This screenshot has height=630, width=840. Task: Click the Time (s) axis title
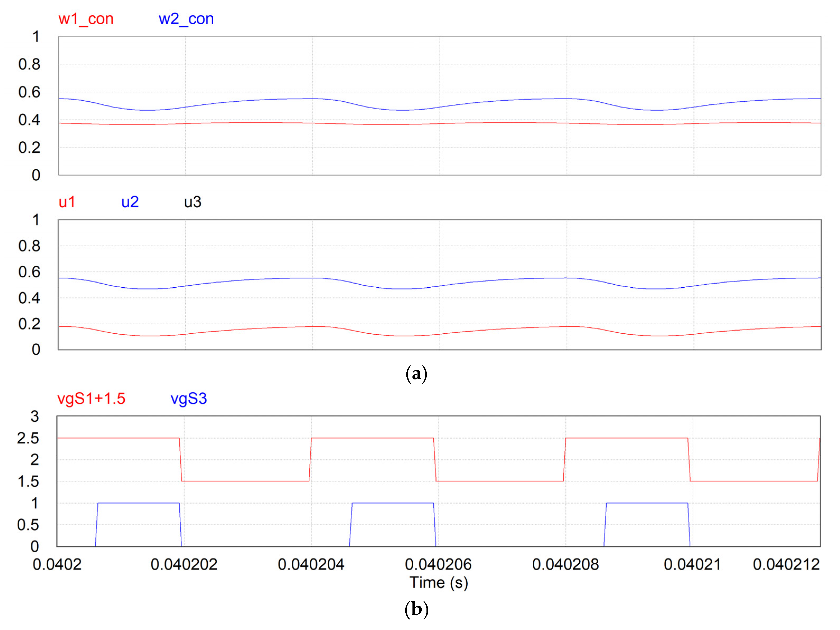point(439,582)
